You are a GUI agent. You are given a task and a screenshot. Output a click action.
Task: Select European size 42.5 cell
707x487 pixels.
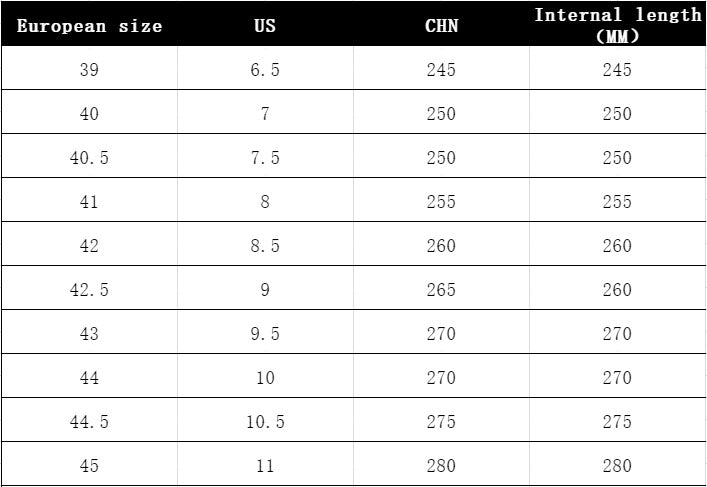click(x=89, y=289)
